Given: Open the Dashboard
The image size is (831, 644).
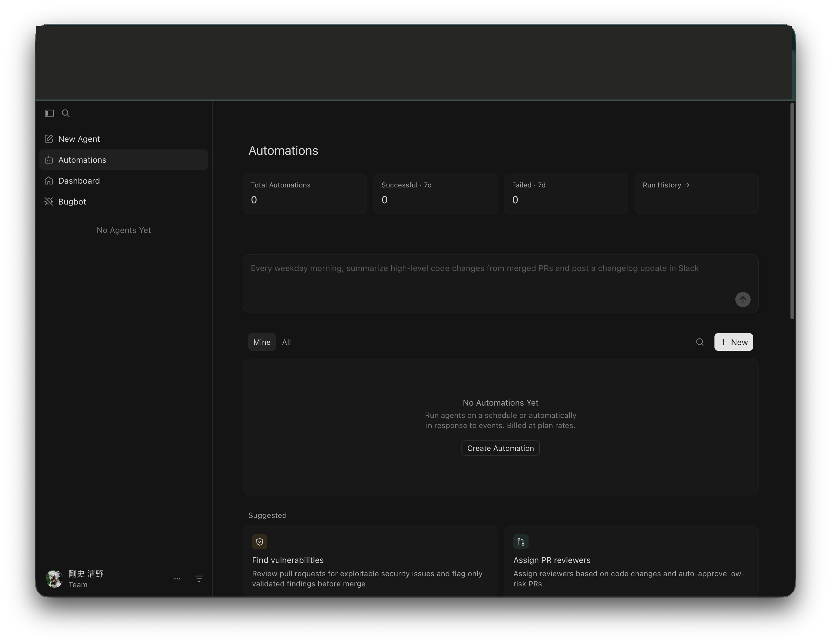Looking at the screenshot, I should [x=79, y=181].
